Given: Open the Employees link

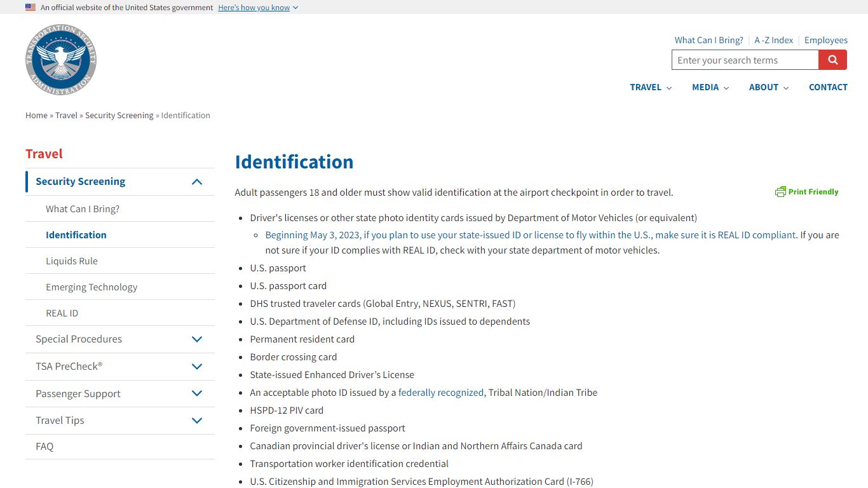Looking at the screenshot, I should [825, 40].
